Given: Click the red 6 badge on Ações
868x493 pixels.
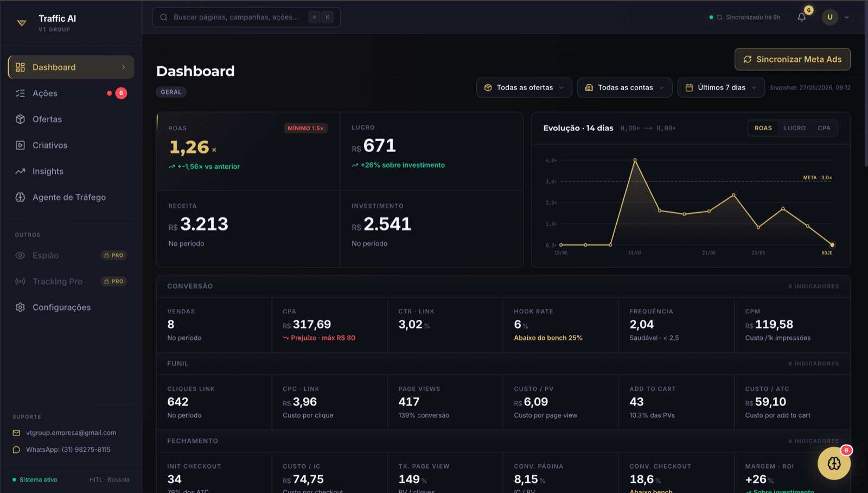Looking at the screenshot, I should (121, 93).
